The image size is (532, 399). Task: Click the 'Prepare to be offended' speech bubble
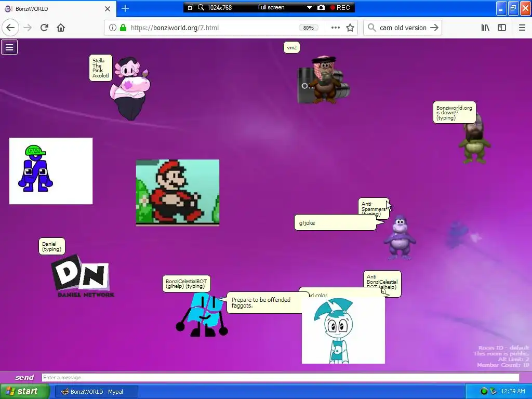pos(263,303)
